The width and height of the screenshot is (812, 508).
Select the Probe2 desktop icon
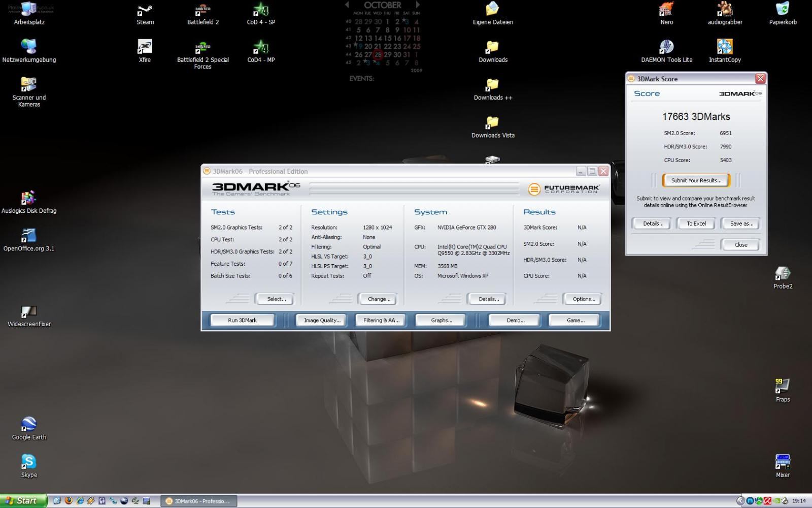coord(783,277)
